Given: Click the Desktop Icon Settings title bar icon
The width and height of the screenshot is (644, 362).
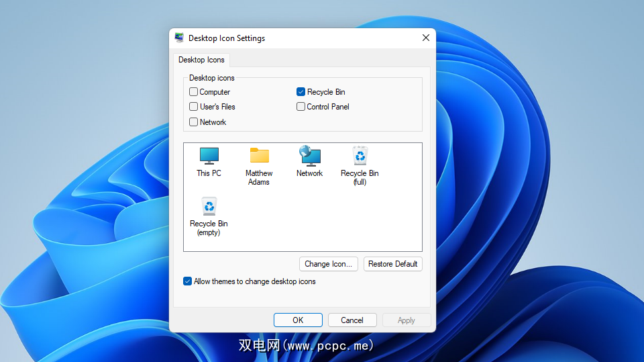Looking at the screenshot, I should pyautogui.click(x=179, y=38).
